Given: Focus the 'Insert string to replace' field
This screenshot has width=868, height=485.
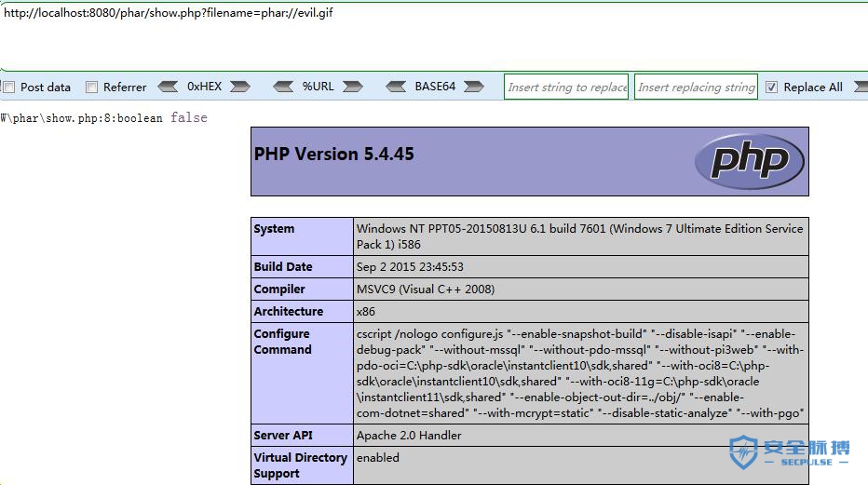Looking at the screenshot, I should [566, 87].
